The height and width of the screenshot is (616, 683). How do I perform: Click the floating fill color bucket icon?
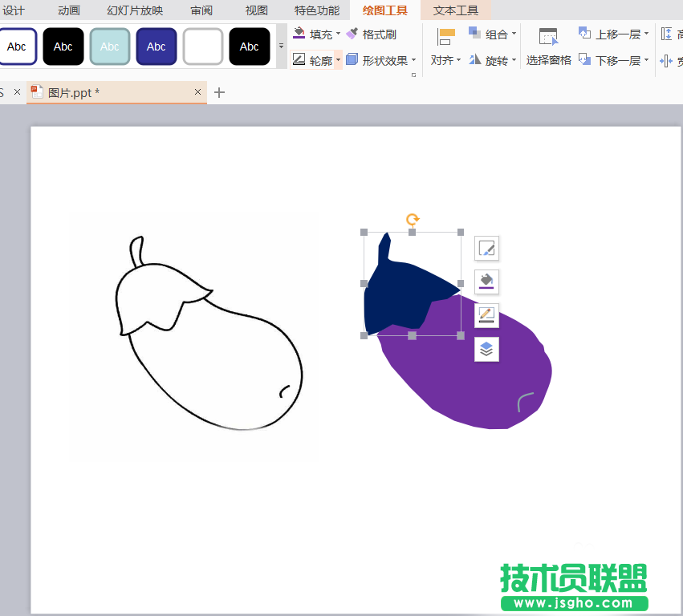coord(486,282)
